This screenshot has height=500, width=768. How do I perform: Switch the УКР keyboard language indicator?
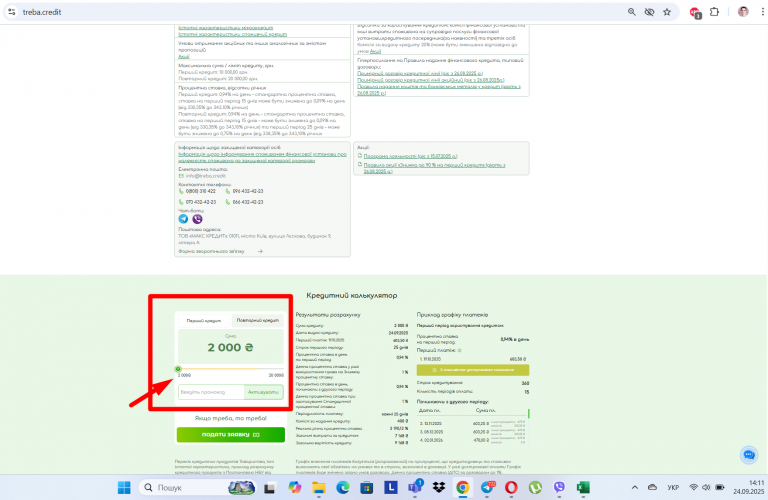[673, 487]
